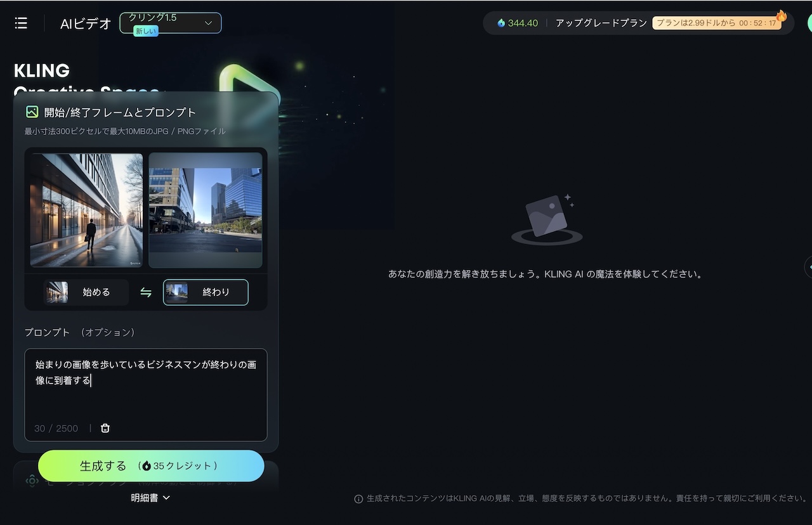Click the empty gallery placeholder image icon
The image size is (812, 525).
547,219
